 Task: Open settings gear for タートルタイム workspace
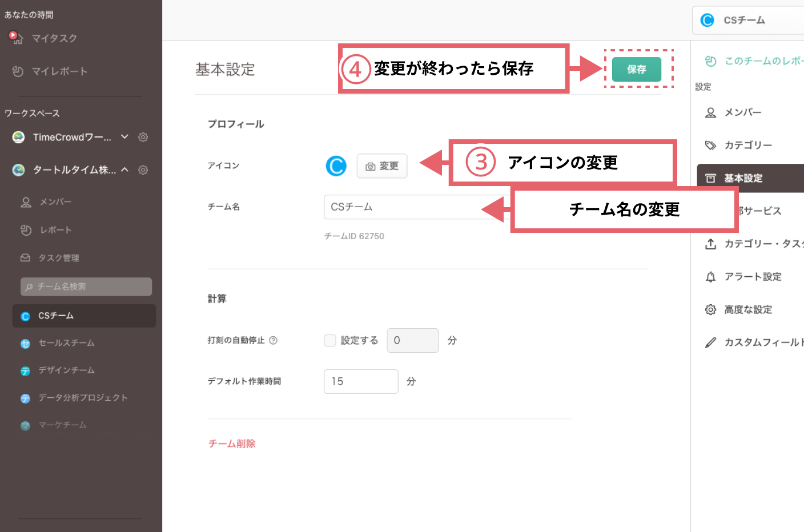pyautogui.click(x=143, y=170)
